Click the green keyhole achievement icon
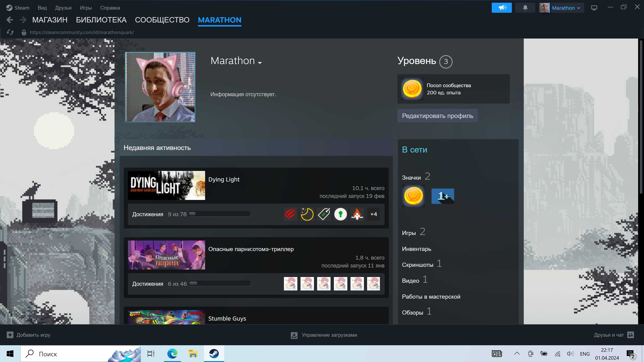The image size is (644, 362). [340, 214]
